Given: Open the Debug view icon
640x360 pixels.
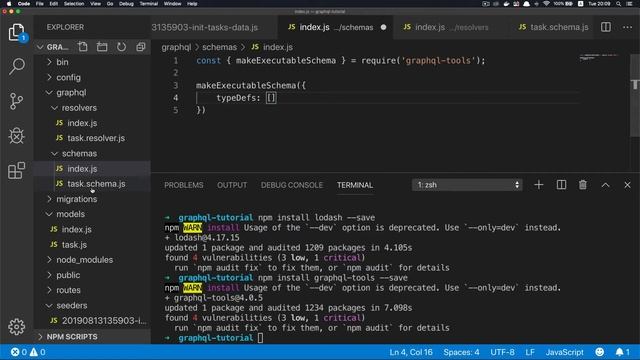Looking at the screenshot, I should click(17, 136).
